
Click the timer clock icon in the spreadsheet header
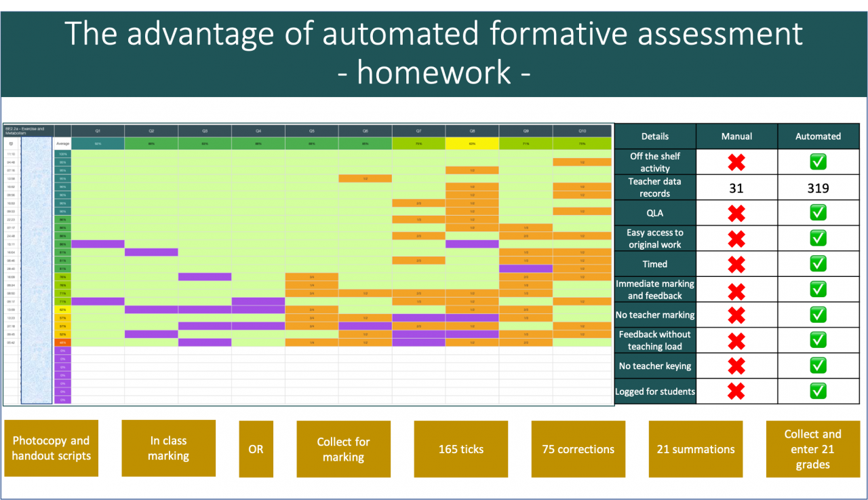(x=11, y=143)
